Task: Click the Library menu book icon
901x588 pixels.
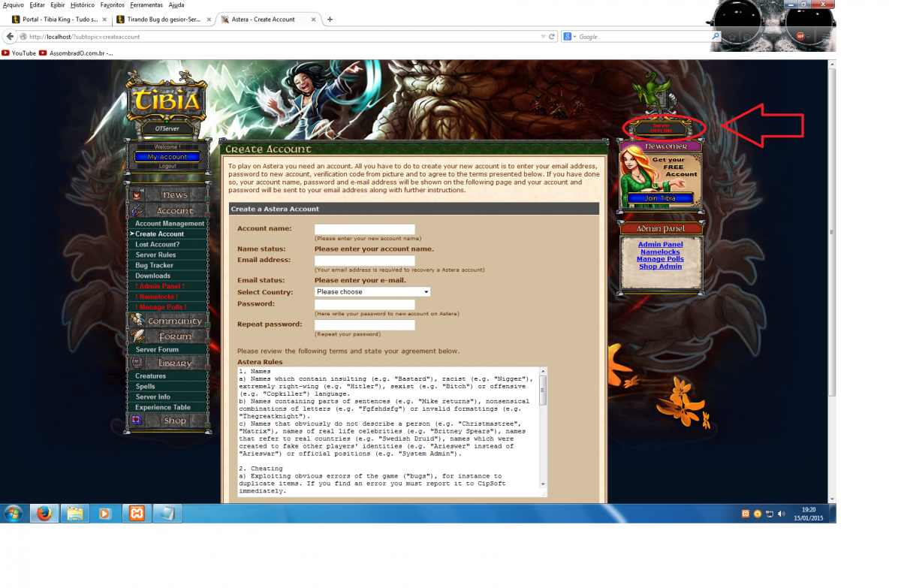Action: [137, 363]
